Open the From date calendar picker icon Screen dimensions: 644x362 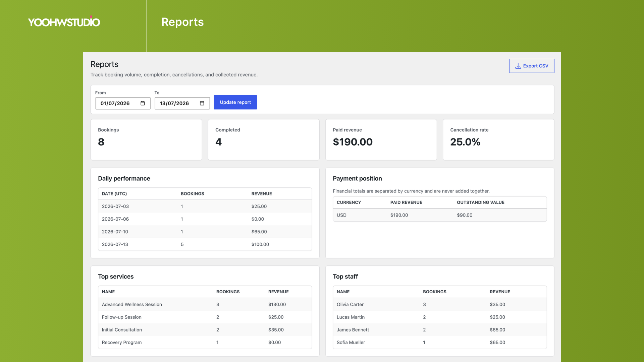143,103
